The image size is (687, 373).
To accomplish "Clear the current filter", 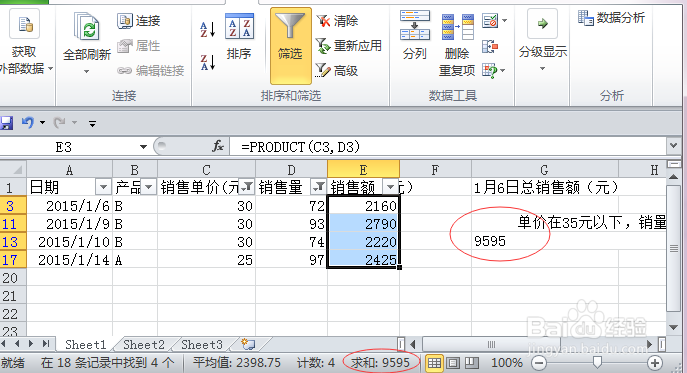I will coord(338,21).
